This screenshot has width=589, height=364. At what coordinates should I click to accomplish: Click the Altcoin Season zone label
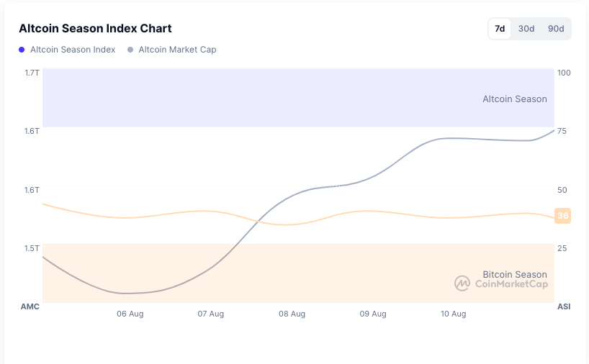tap(514, 99)
